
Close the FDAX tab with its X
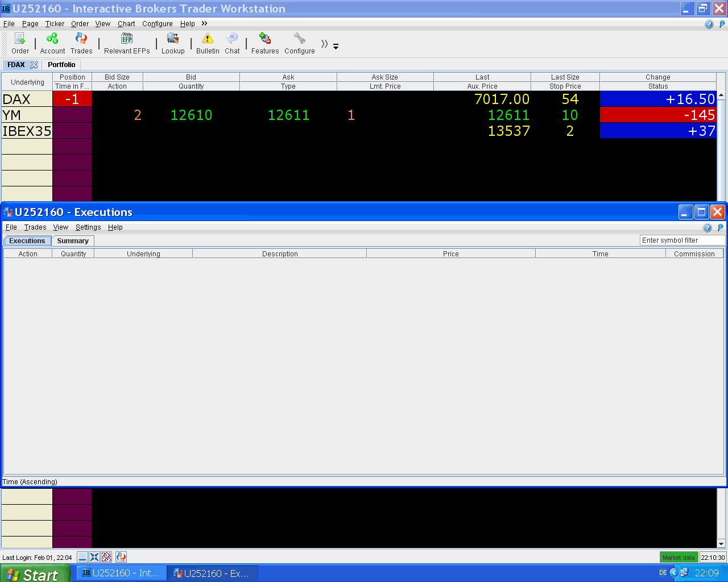click(x=34, y=65)
